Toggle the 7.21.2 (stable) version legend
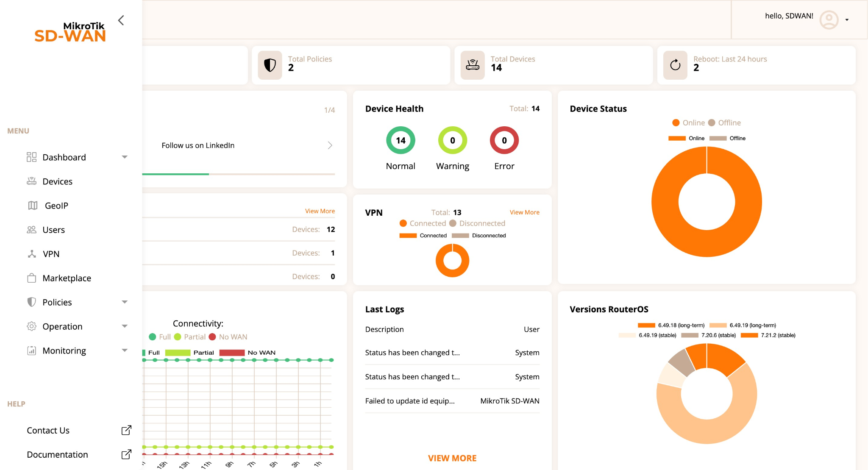Viewport: 868px width, 470px height. (x=768, y=335)
